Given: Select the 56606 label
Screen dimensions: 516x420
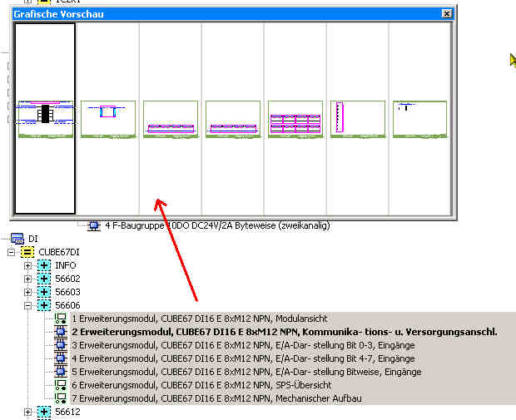Looking at the screenshot, I should (x=67, y=305).
